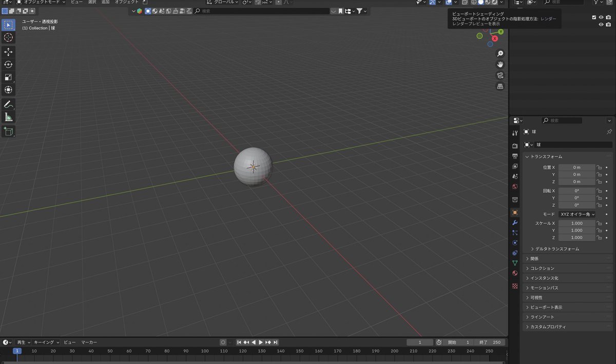Select the Add Cube tool
The width and height of the screenshot is (616, 364).
(x=8, y=132)
